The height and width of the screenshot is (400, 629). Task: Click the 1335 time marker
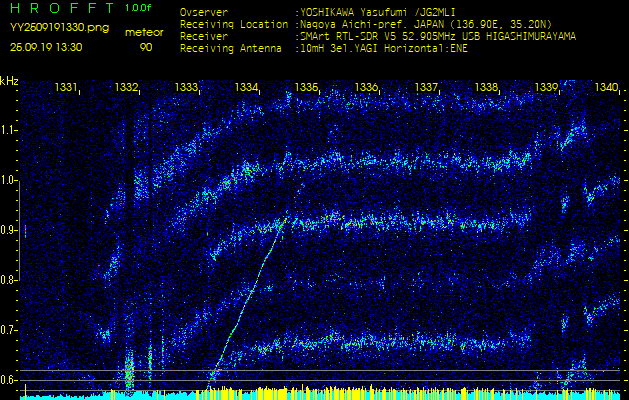(306, 88)
